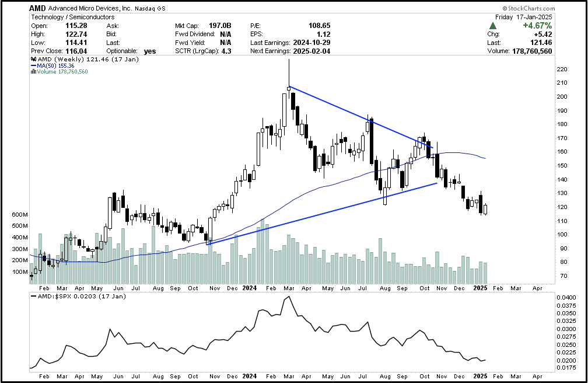Image resolution: width=588 pixels, height=383 pixels.
Task: Click the header Volume value 178,760,560
Action: [x=532, y=51]
